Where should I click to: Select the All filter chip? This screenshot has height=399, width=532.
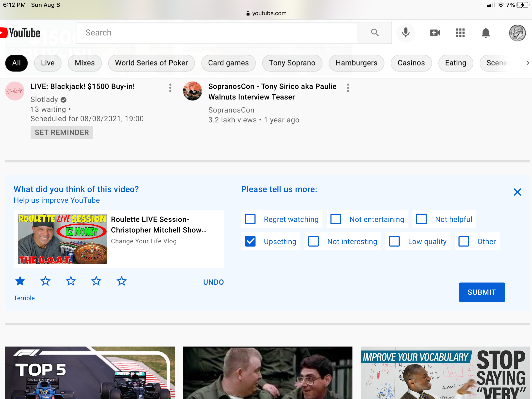17,63
